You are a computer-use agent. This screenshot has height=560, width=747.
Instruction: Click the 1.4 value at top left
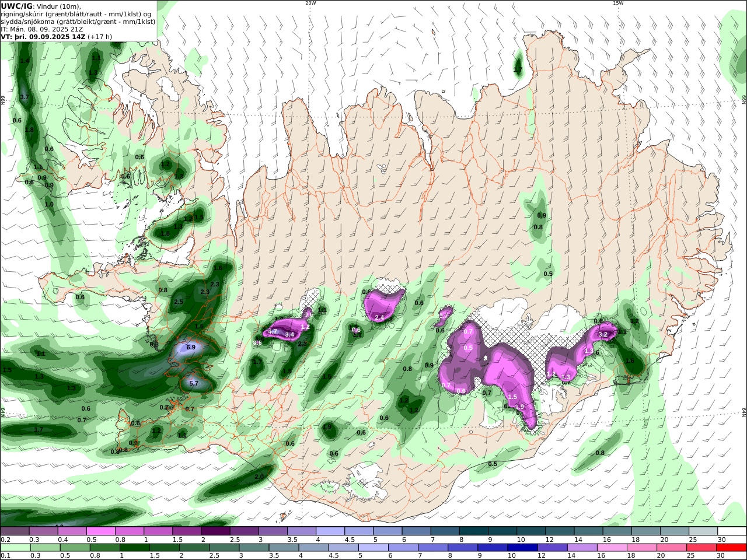pos(25,61)
